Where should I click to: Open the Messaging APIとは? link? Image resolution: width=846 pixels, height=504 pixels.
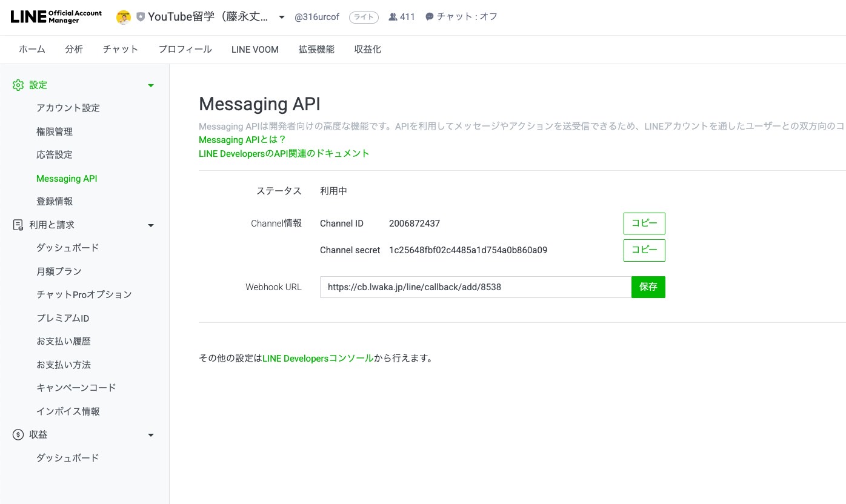pos(242,140)
